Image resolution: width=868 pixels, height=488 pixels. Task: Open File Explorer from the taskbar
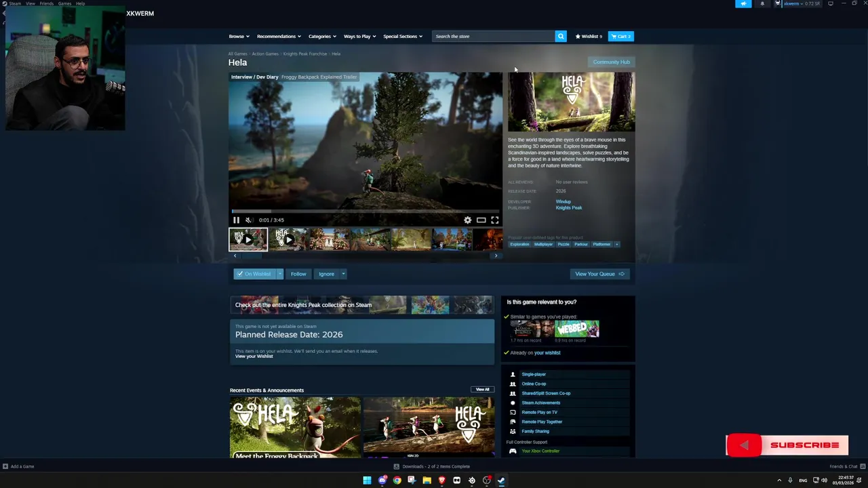click(427, 480)
